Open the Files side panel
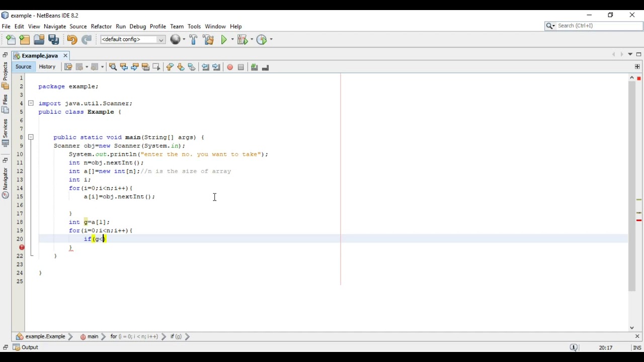Image resolution: width=644 pixels, height=362 pixels. 5,104
